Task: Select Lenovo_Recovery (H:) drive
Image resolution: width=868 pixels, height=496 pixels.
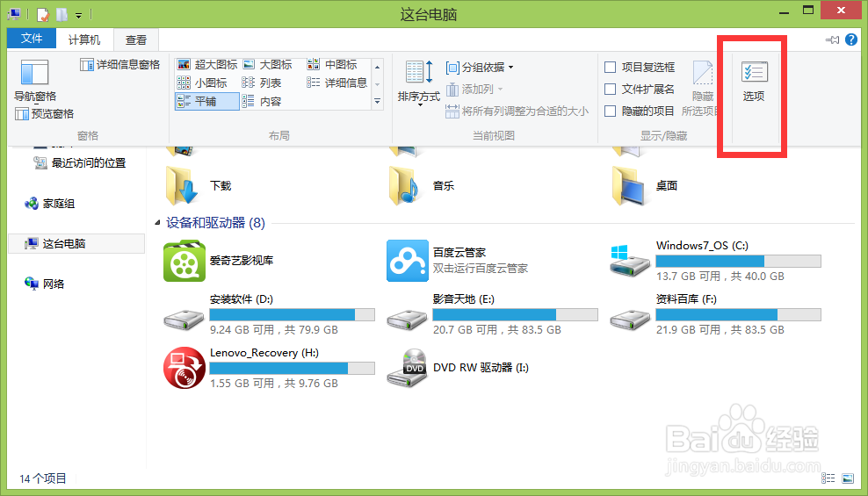Action: pyautogui.click(x=270, y=368)
